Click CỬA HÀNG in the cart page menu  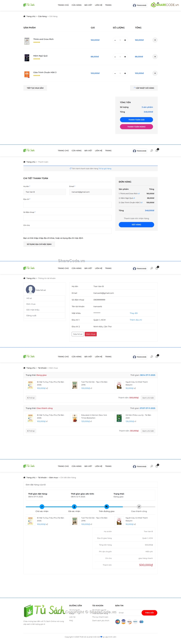(x=77, y=5)
